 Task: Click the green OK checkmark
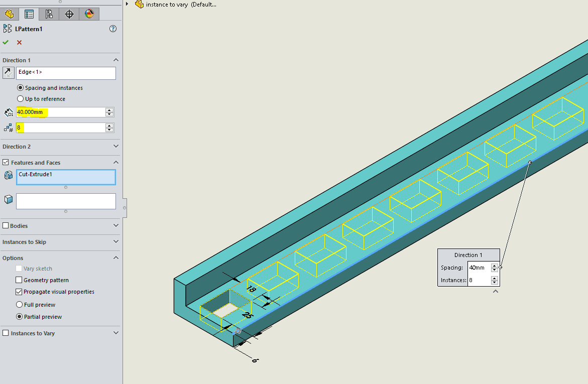[6, 43]
